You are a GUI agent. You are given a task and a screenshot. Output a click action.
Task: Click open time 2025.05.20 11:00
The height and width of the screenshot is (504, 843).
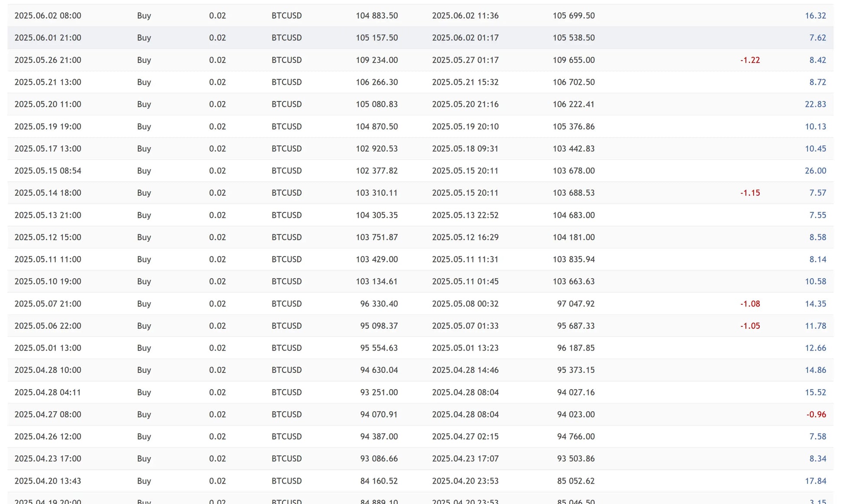48,104
